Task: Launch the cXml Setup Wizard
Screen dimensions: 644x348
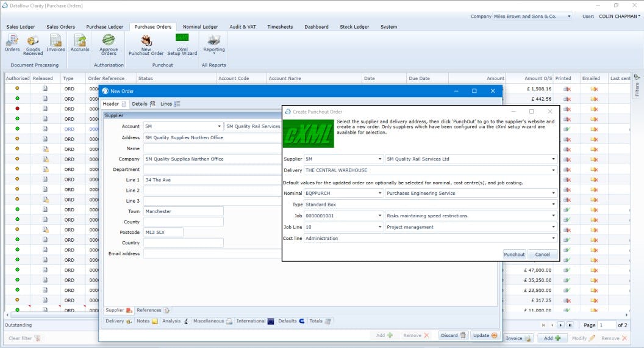Action: (182, 45)
